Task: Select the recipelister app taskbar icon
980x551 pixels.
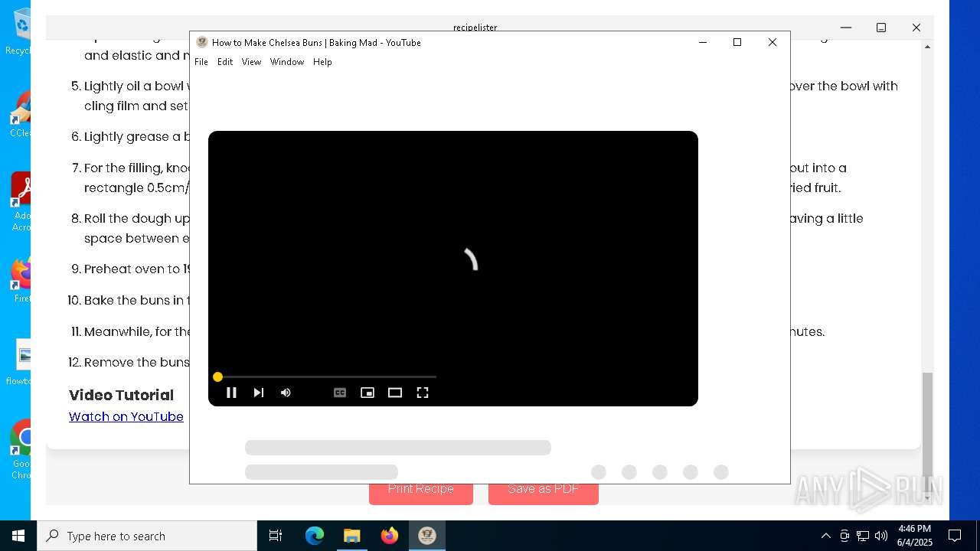Action: pos(427,536)
